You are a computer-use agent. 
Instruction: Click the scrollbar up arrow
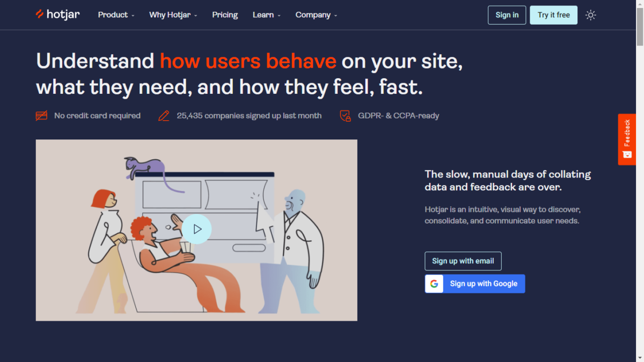point(640,4)
